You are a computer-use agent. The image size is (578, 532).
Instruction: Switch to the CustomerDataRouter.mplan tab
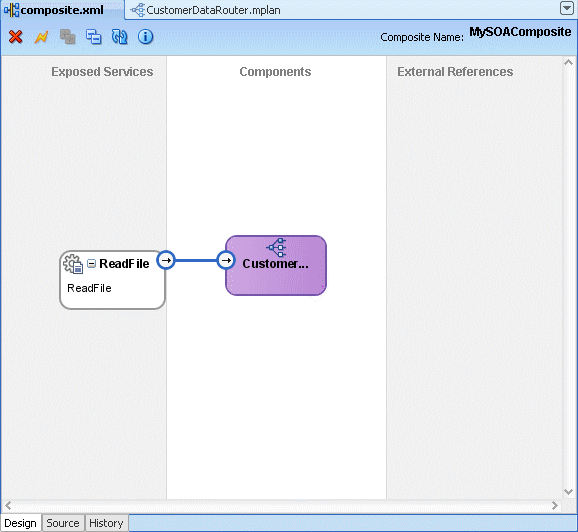click(206, 10)
